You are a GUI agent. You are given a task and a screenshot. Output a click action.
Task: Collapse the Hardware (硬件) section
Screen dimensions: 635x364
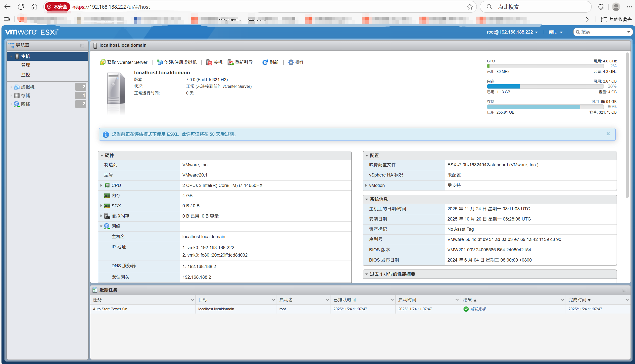coord(102,155)
